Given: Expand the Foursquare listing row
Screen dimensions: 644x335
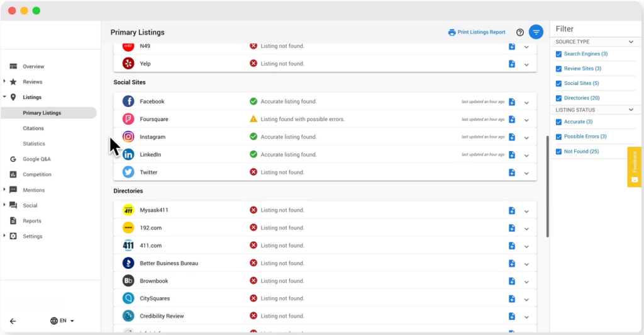Looking at the screenshot, I should click(526, 120).
